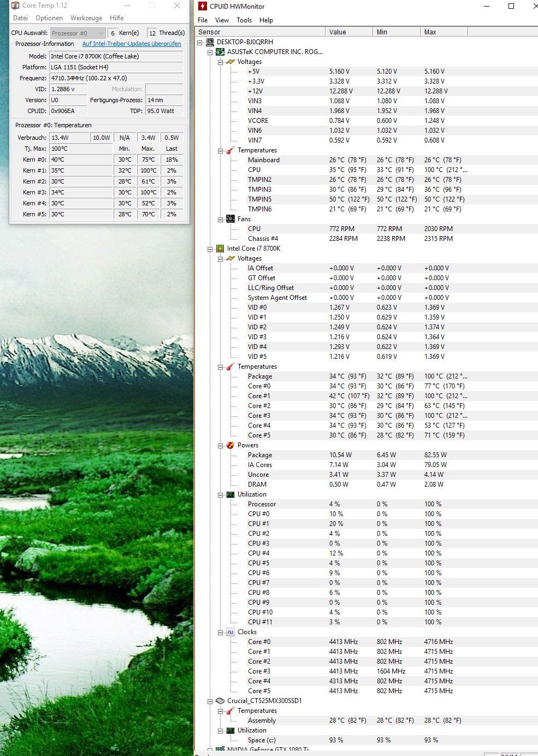Image resolution: width=538 pixels, height=756 pixels.
Task: Click the Crucial SSD drive icon
Action: (x=220, y=701)
